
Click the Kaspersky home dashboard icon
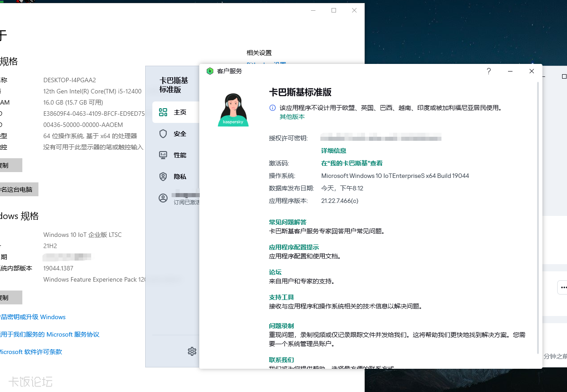[163, 112]
